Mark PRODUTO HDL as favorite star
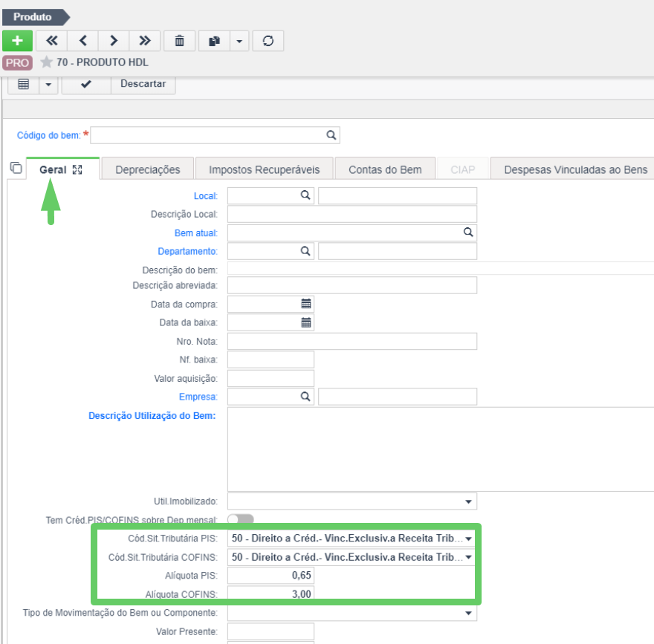This screenshot has height=644, width=654. click(46, 62)
